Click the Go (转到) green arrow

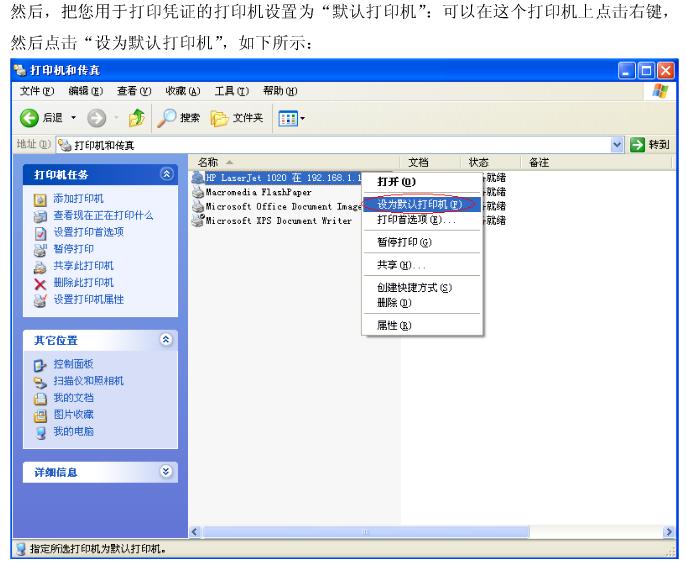click(637, 144)
